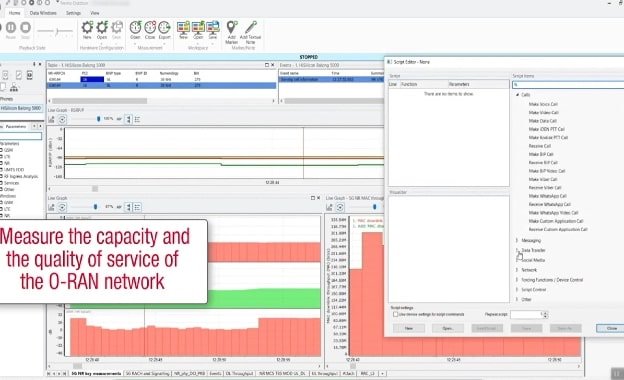The image size is (624, 380).
Task: Click the Open... button in Script Editor
Action: point(448,328)
